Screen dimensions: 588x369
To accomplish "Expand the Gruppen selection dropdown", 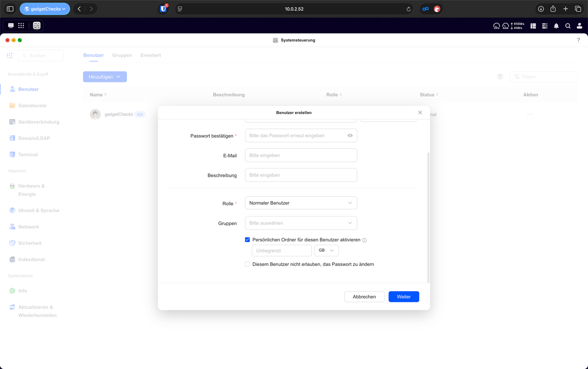I will click(x=301, y=223).
